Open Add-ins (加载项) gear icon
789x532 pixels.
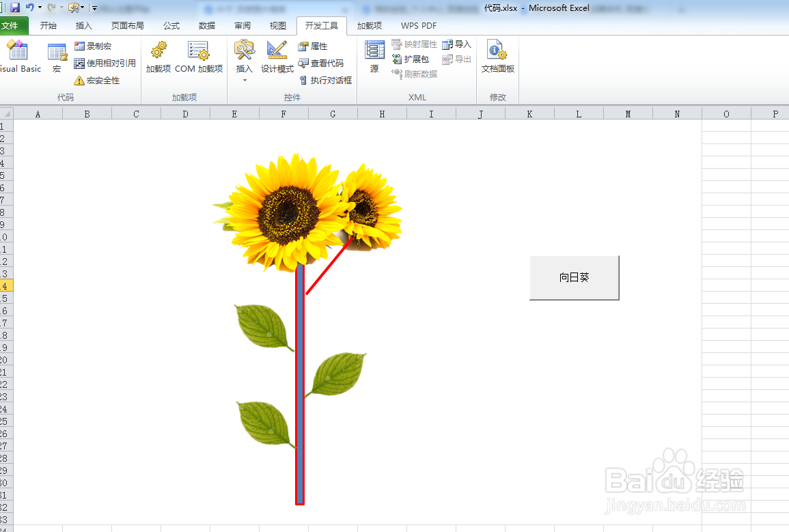[x=158, y=57]
